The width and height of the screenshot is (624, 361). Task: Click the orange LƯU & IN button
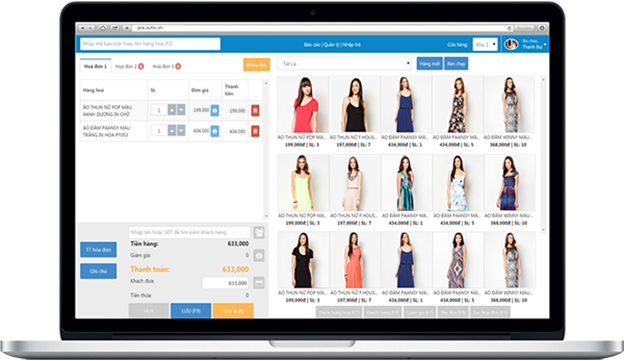pyautogui.click(x=233, y=311)
